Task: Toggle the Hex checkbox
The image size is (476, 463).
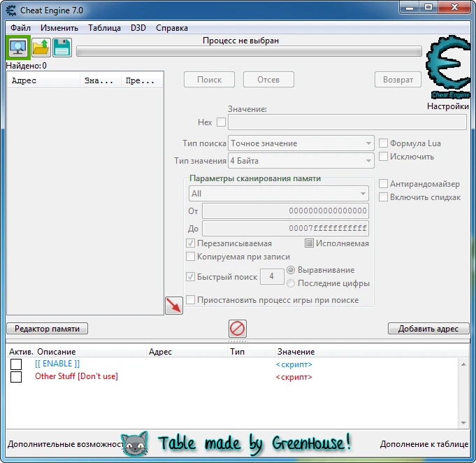Action: coord(221,122)
